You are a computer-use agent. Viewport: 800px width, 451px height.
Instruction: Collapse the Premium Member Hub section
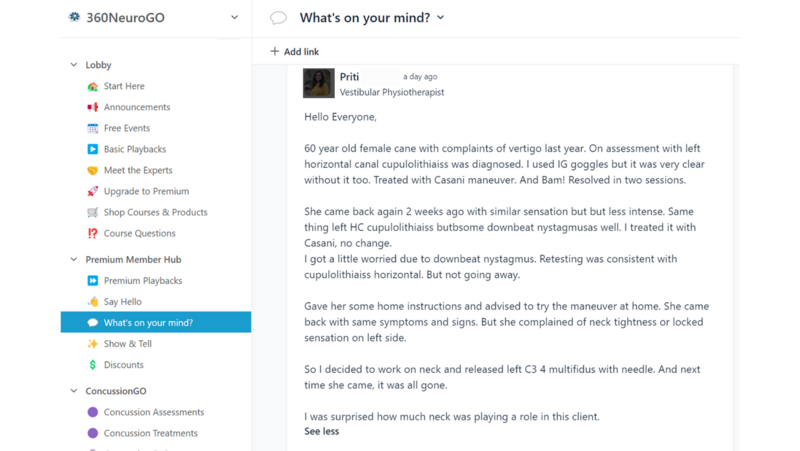coord(73,260)
